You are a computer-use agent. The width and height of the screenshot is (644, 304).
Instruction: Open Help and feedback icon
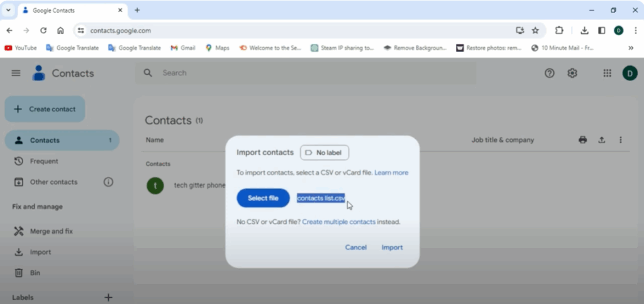click(549, 73)
